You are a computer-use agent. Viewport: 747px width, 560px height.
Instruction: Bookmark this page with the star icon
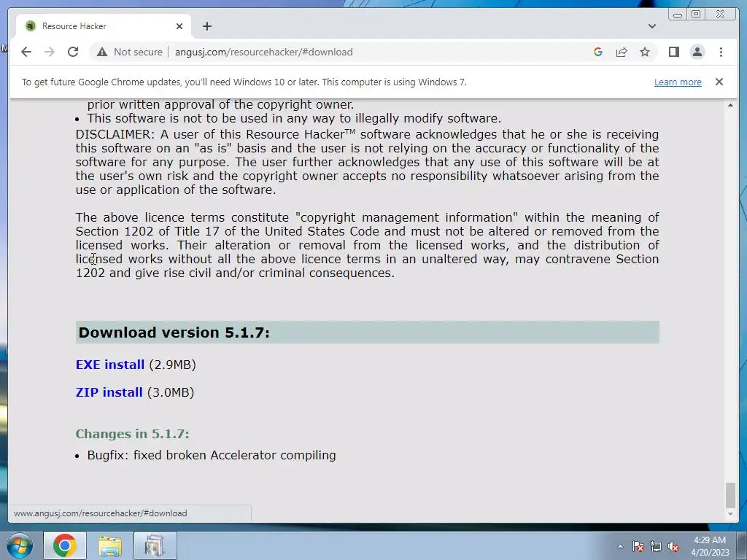pyautogui.click(x=645, y=52)
